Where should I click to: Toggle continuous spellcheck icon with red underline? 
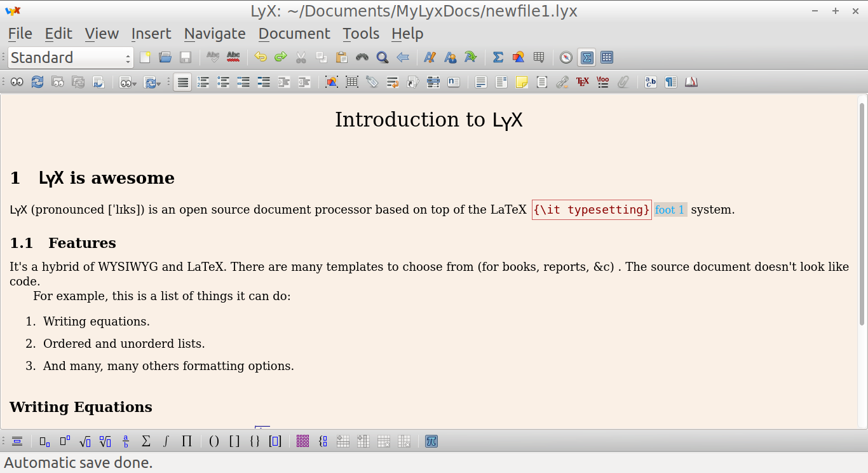pos(233,57)
